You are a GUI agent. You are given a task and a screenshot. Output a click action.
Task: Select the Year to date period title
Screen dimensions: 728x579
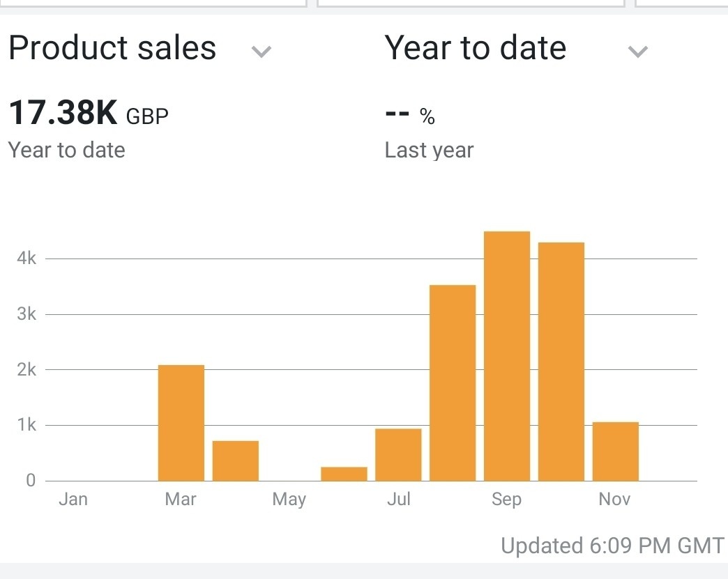pyautogui.click(x=475, y=48)
